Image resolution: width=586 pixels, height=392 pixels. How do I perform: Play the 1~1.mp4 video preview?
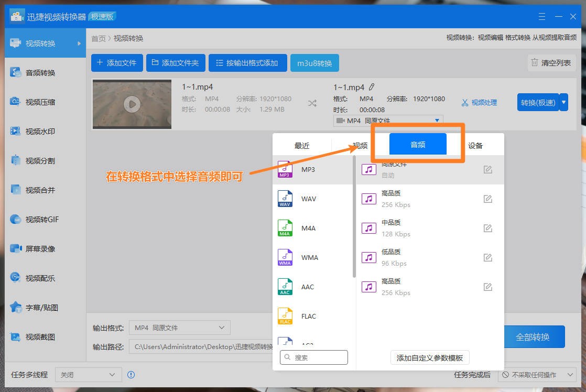132,104
